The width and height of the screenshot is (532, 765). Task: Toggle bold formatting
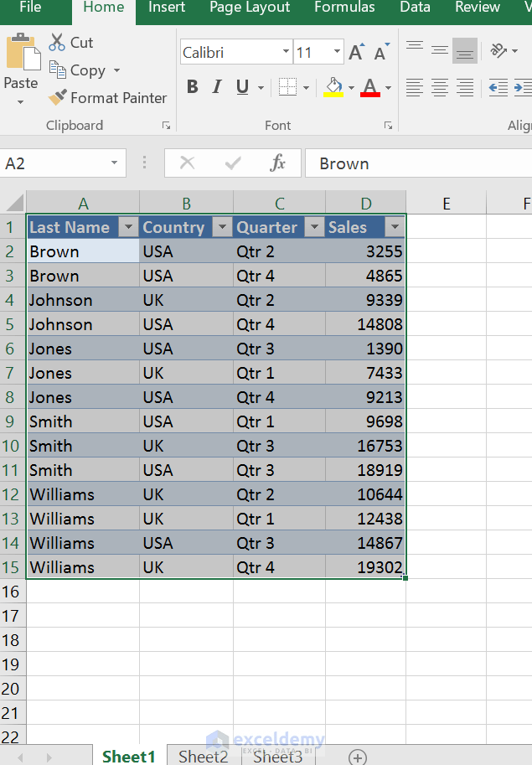(x=192, y=86)
